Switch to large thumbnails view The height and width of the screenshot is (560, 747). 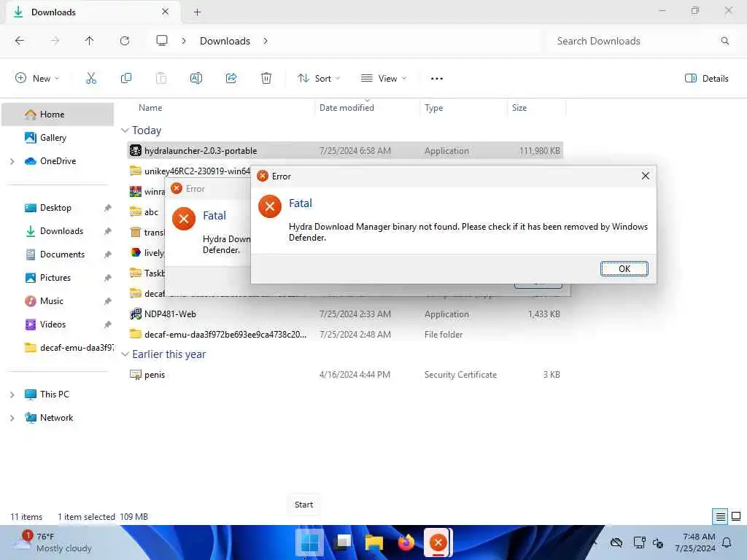(736, 516)
